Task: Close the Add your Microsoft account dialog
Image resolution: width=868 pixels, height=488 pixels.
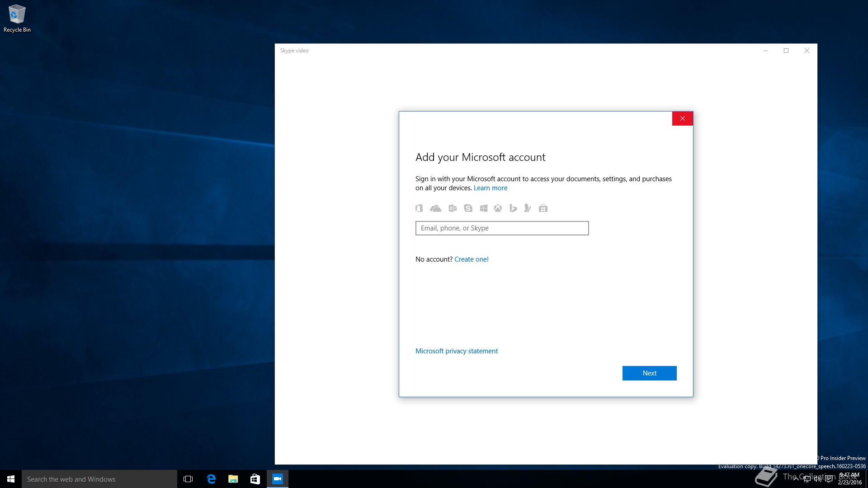Action: click(683, 119)
